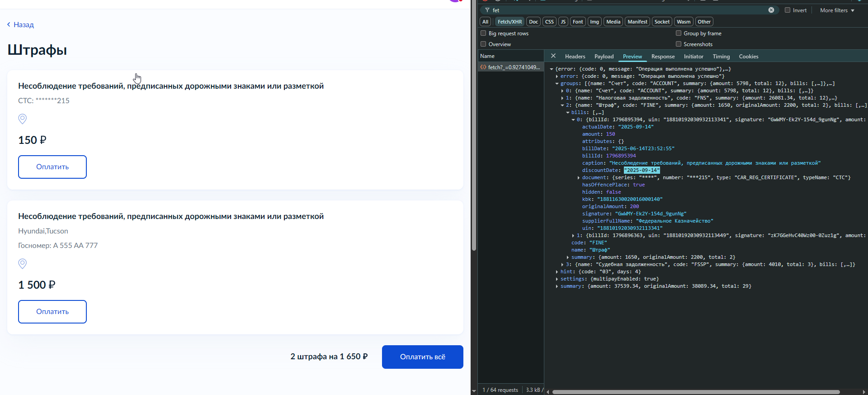The height and width of the screenshot is (395, 868).
Task: Switch to the Headers tab
Action: coord(575,57)
